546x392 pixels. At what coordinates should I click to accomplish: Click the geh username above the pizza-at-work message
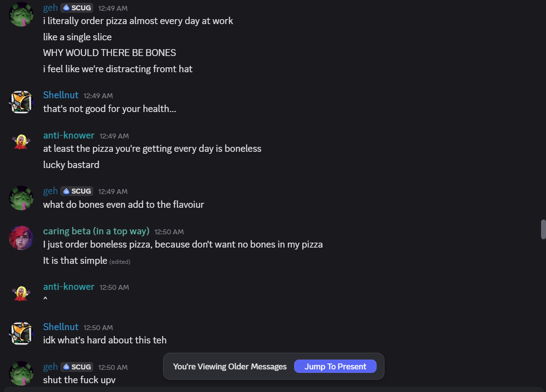click(51, 8)
